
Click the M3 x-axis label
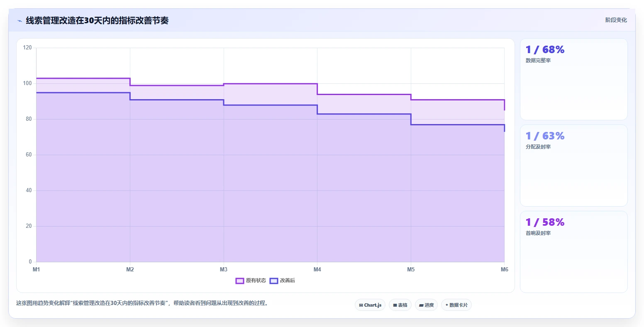coord(224,270)
